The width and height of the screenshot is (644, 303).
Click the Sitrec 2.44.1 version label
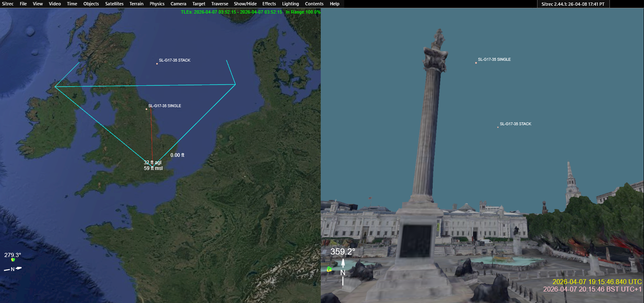573,4
